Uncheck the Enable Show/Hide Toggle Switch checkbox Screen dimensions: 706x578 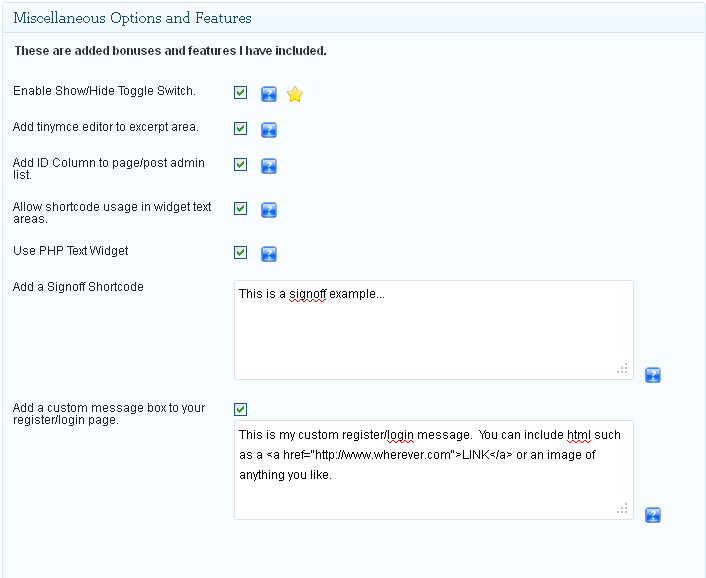[x=241, y=93]
